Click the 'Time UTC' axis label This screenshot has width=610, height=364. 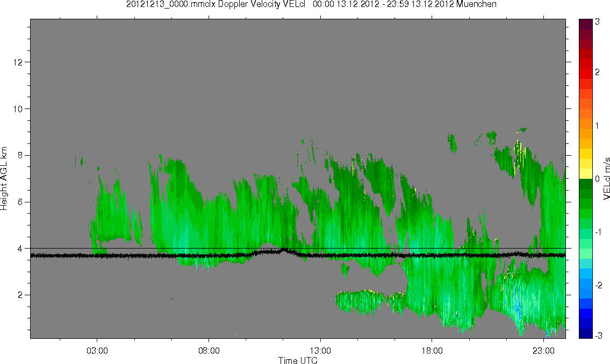[298, 360]
